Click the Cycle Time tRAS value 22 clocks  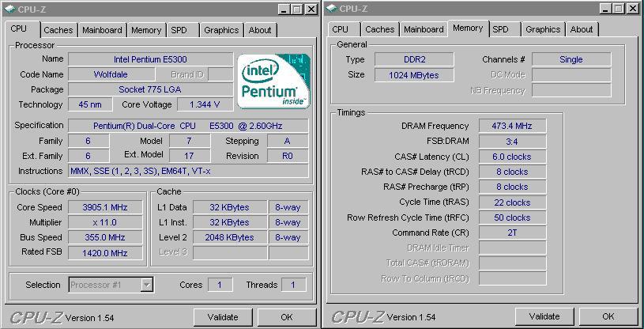tap(512, 202)
